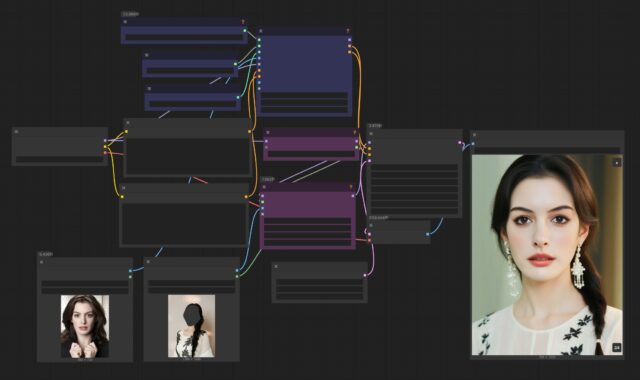Click inside the upper dark prompt text area
Viewport: 640px width, 380px height.
[x=188, y=157]
